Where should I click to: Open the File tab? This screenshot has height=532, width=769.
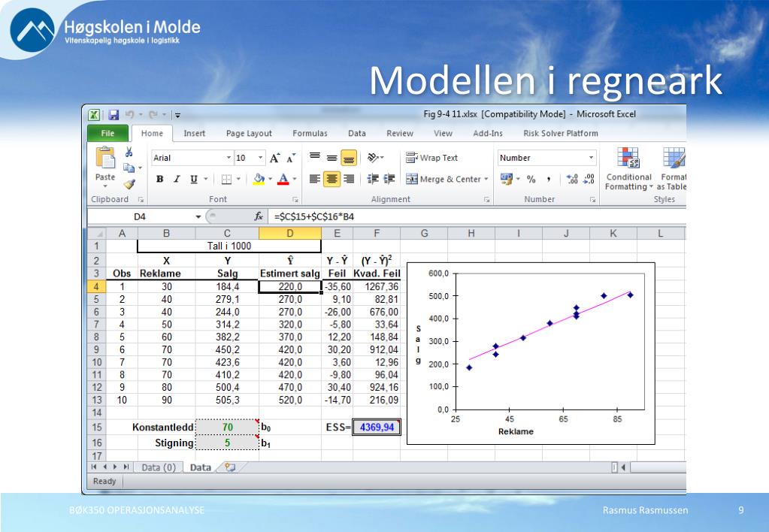click(x=108, y=133)
